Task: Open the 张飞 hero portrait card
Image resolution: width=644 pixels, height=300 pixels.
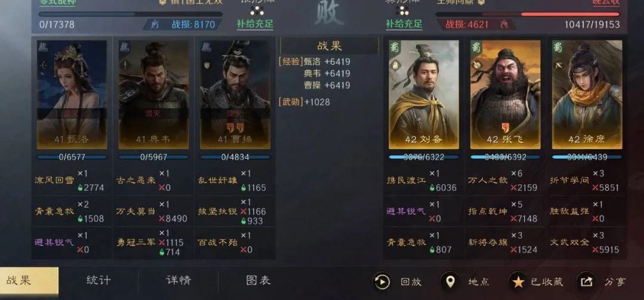Action: pyautogui.click(x=506, y=94)
